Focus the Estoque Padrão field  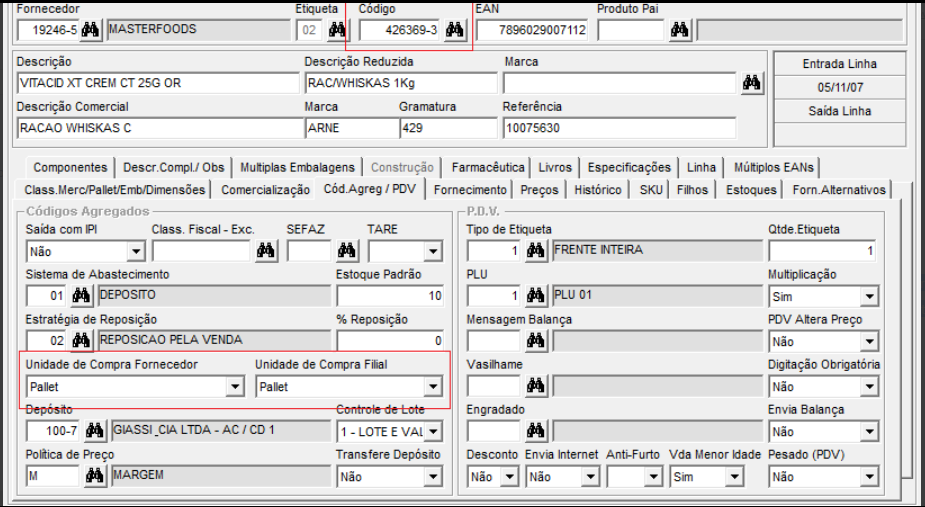click(390, 296)
